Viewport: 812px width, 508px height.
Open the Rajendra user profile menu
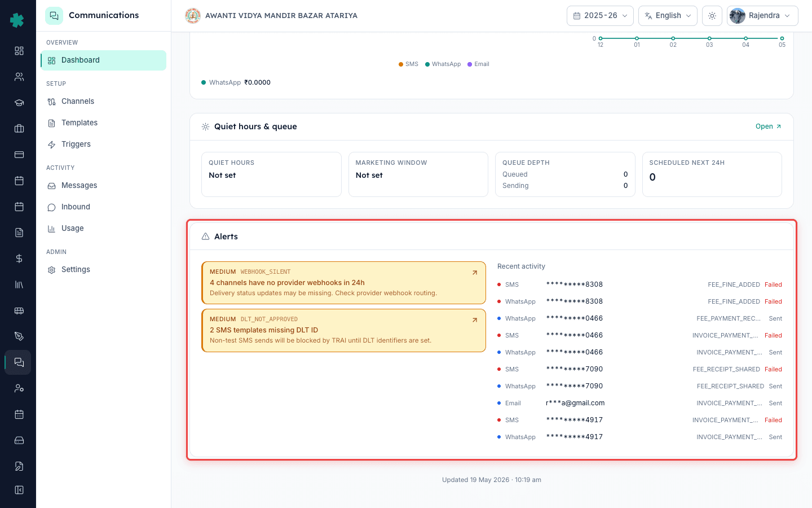point(762,16)
